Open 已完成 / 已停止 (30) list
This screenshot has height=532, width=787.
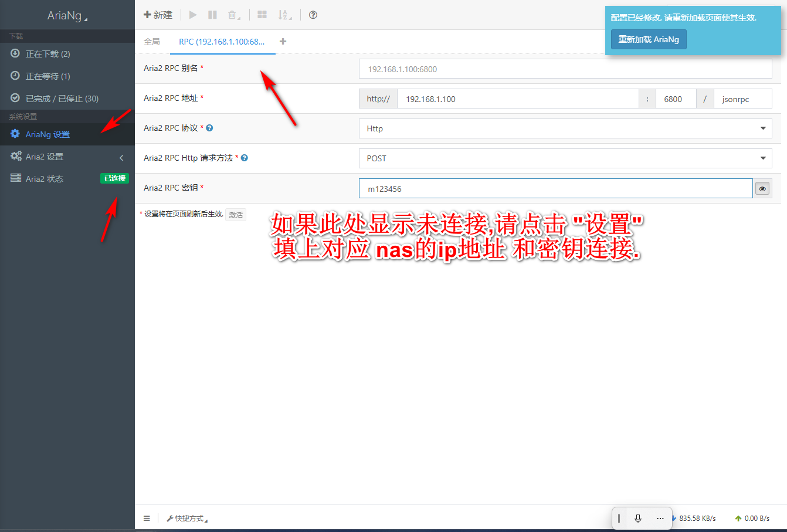point(67,99)
